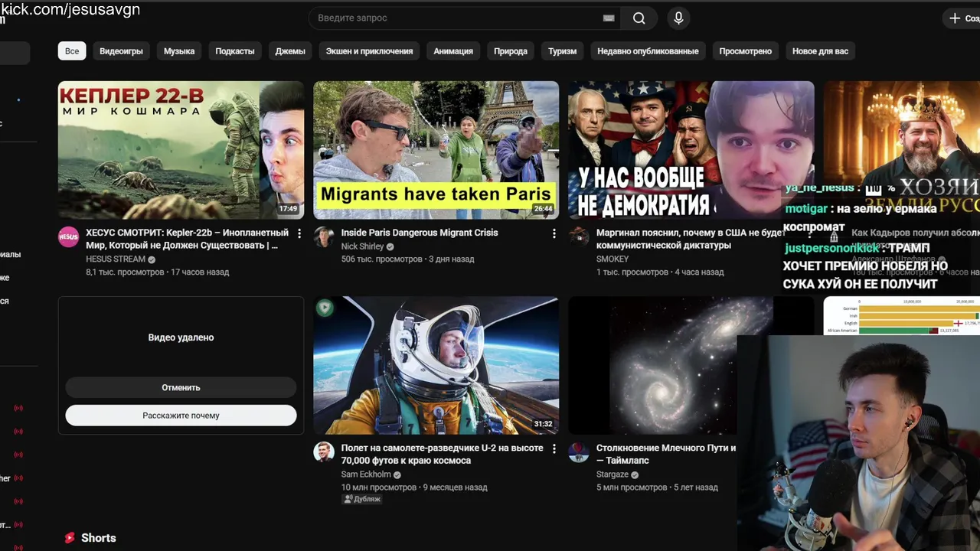This screenshot has height=551, width=980.
Task: Open Sam Eckholm channel avatar
Action: pyautogui.click(x=324, y=452)
